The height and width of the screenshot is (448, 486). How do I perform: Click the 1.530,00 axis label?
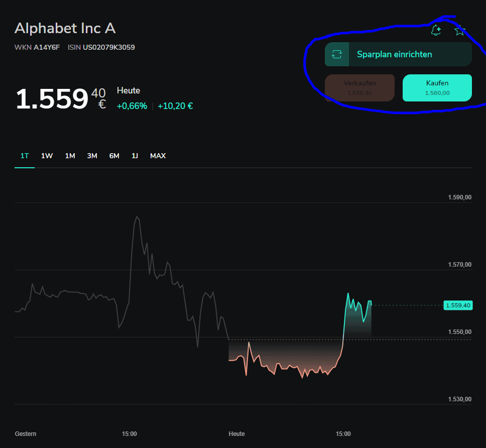460,399
